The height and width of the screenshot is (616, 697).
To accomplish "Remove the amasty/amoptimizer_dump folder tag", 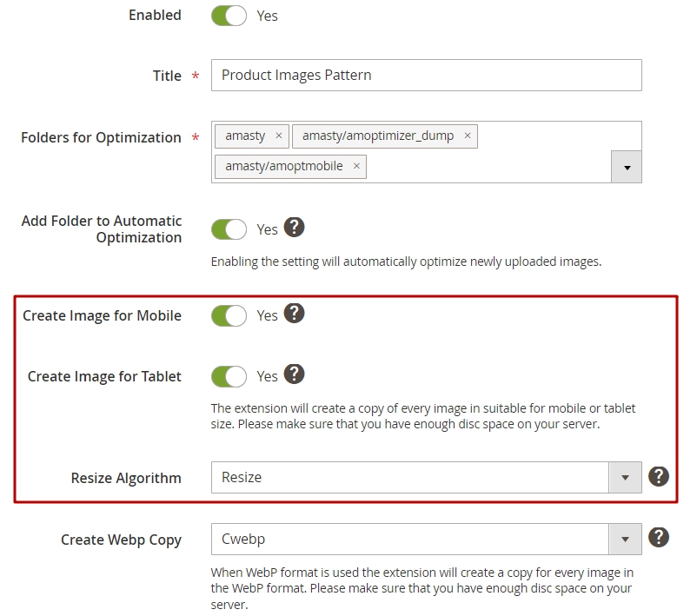I will [x=468, y=136].
